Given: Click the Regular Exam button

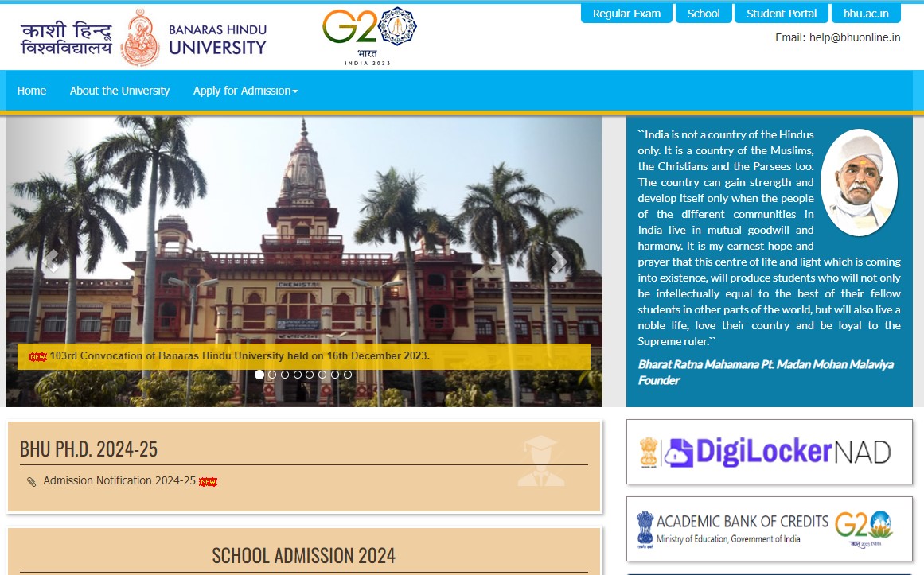Looking at the screenshot, I should [x=626, y=14].
